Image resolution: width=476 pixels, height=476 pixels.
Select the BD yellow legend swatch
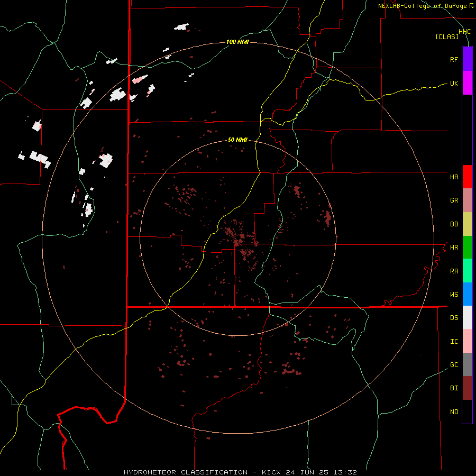point(467,224)
